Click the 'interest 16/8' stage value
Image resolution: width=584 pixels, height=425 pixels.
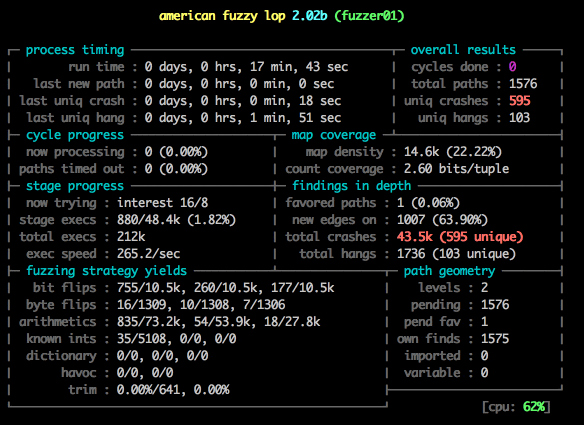(x=162, y=203)
